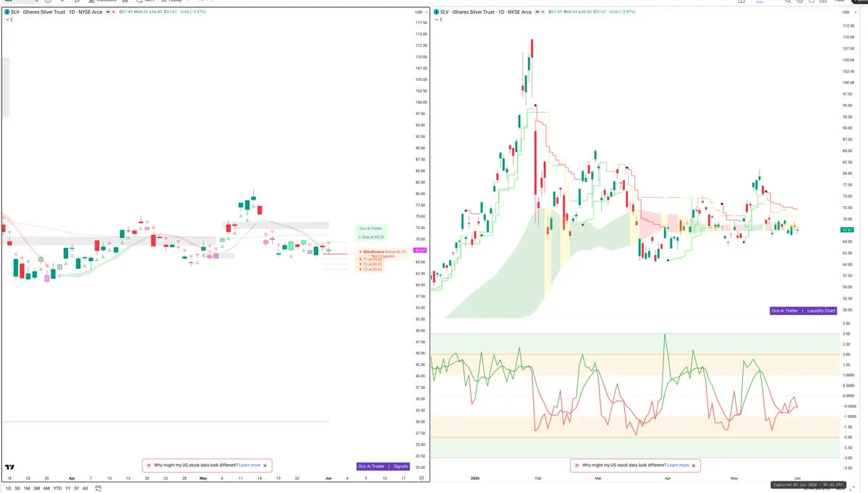Select the 5Y time range button
The image size is (868, 493).
point(76,489)
